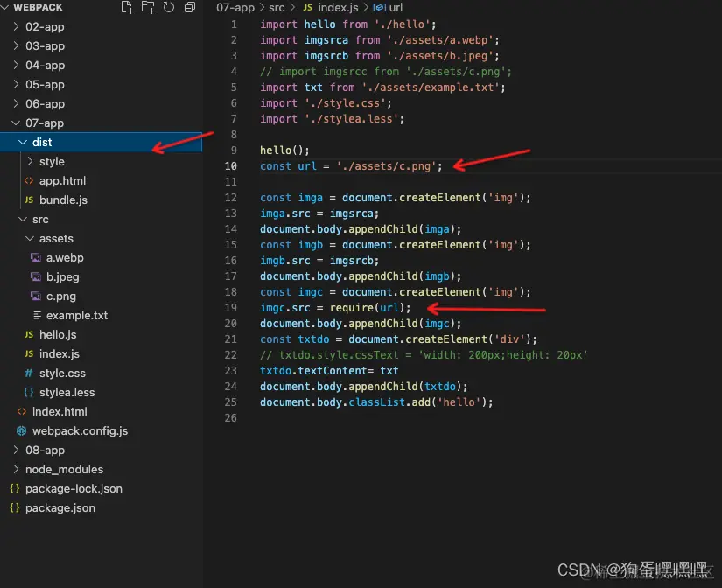Collapse the dist folder chevron
The height and width of the screenshot is (588, 722).
tap(23, 143)
